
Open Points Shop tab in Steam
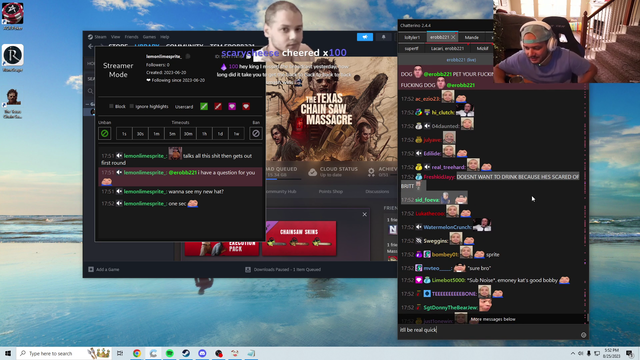coord(331,191)
